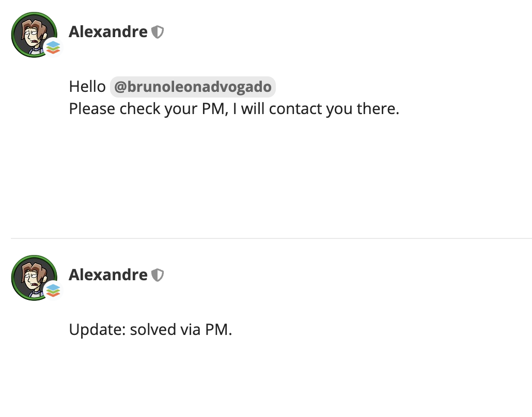Click the shield icon beside second Alexandre name
Image resolution: width=532 pixels, height=417 pixels.
coord(158,275)
